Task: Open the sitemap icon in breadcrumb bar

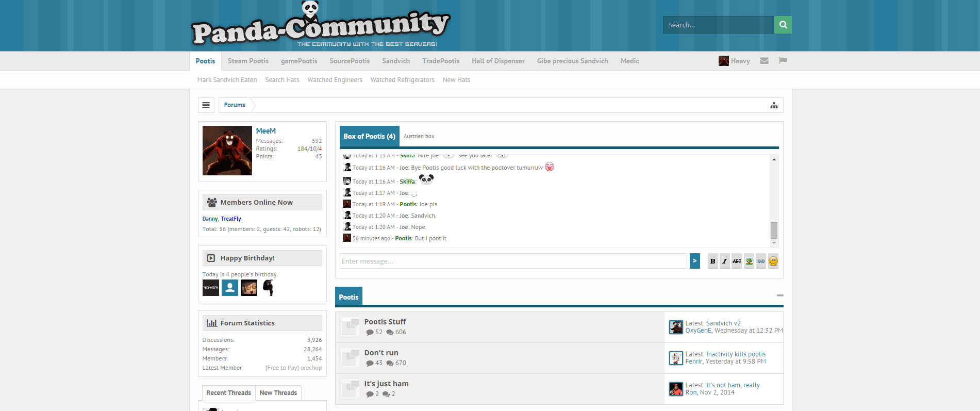Action: click(773, 105)
